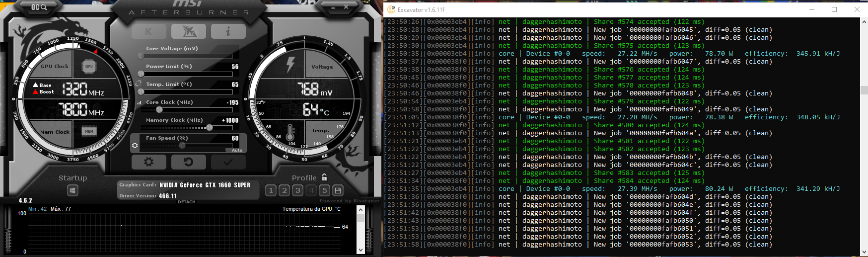This screenshot has height=257, width=868.
Task: Click the Memory Clock value +1000
Action: point(230,120)
